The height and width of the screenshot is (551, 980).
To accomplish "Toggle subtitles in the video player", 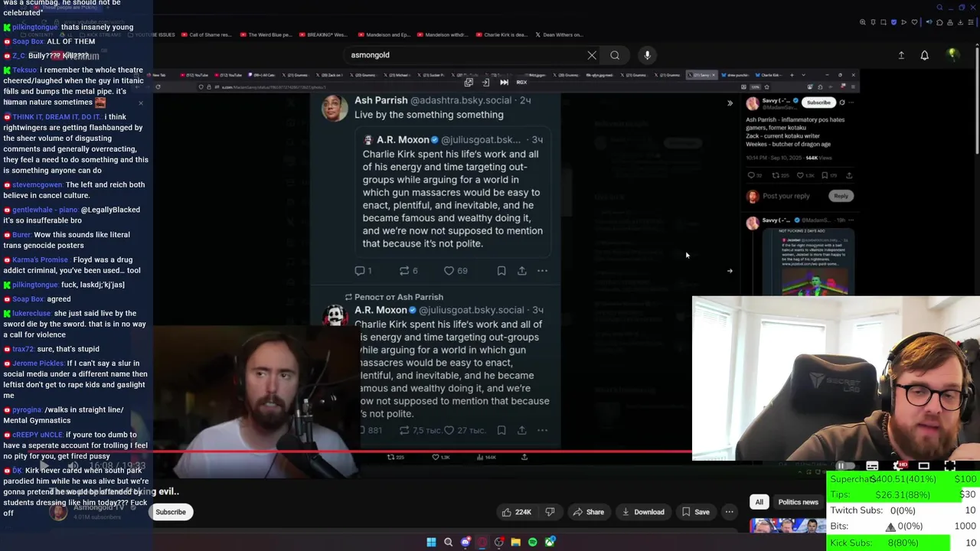I will pos(872,466).
